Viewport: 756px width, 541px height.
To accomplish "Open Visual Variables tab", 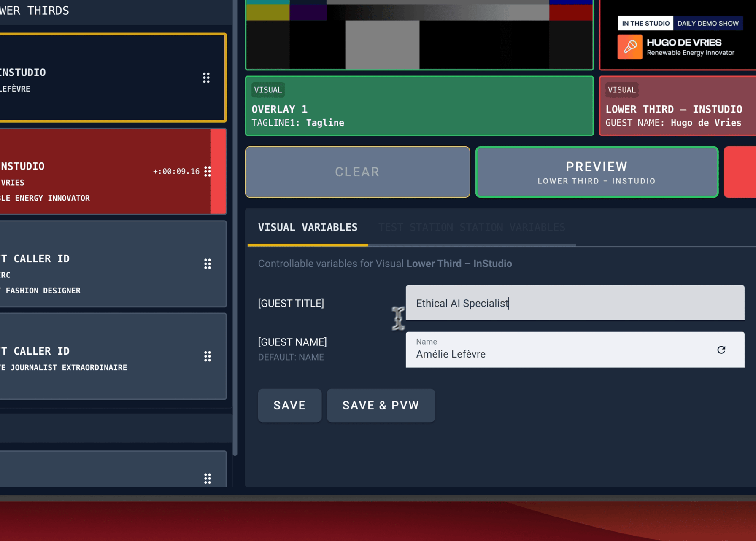I will click(x=308, y=227).
